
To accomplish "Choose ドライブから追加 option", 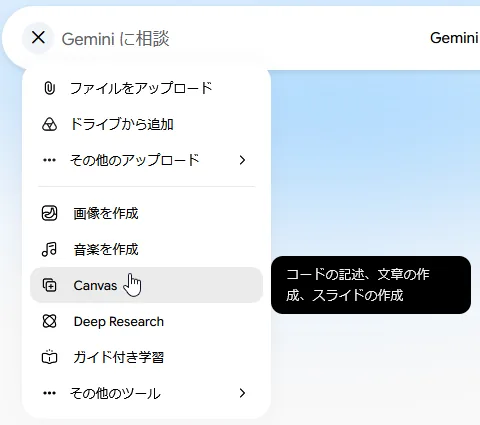I will [x=122, y=124].
